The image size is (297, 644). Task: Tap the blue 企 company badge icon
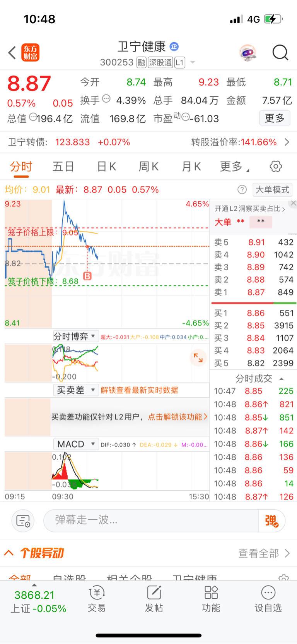[174, 46]
